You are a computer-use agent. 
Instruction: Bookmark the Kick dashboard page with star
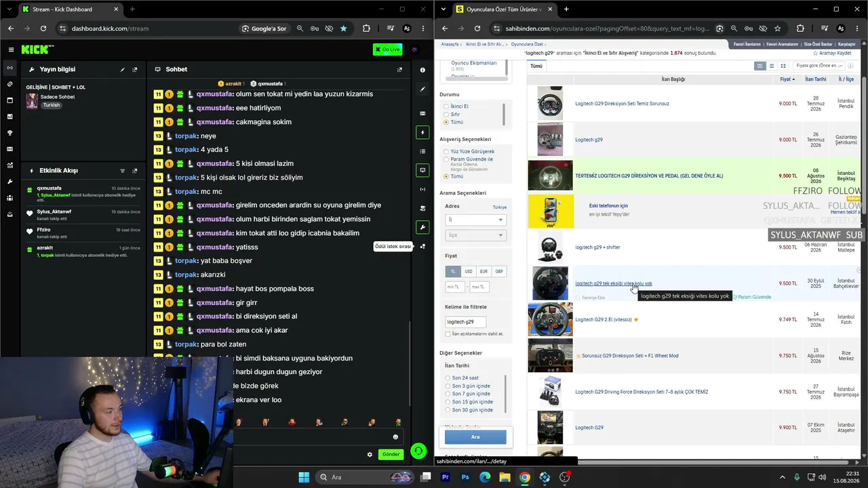click(x=343, y=28)
